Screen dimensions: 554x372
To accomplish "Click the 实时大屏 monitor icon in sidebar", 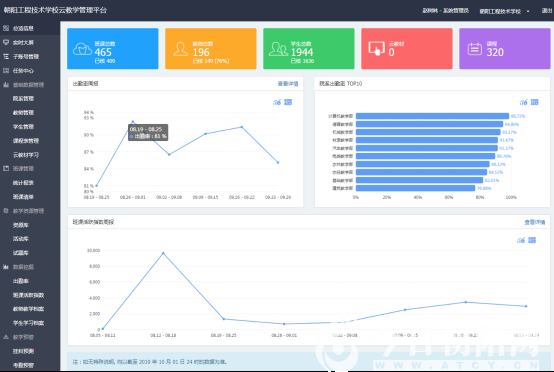I will click(6, 42).
